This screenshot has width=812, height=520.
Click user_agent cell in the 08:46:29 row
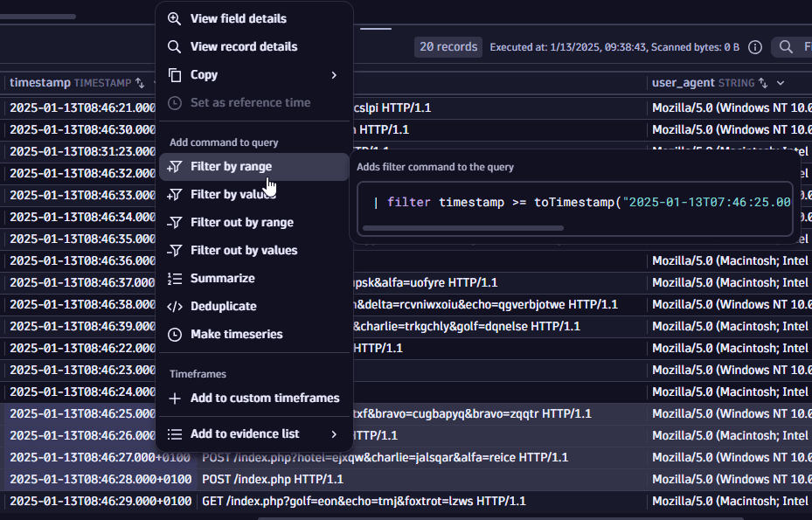click(x=730, y=502)
